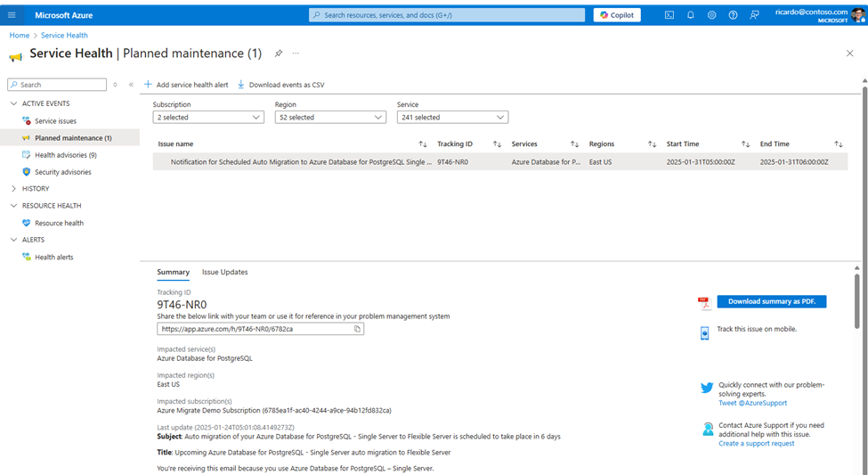Click the East US region cell
Screen dimensions: 868x475
[600, 162]
